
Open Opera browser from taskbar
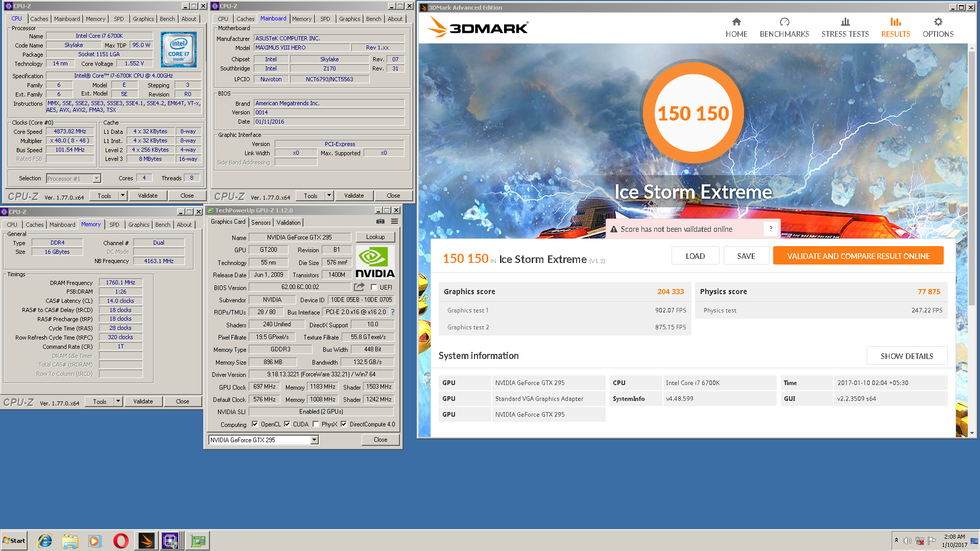coord(121,541)
